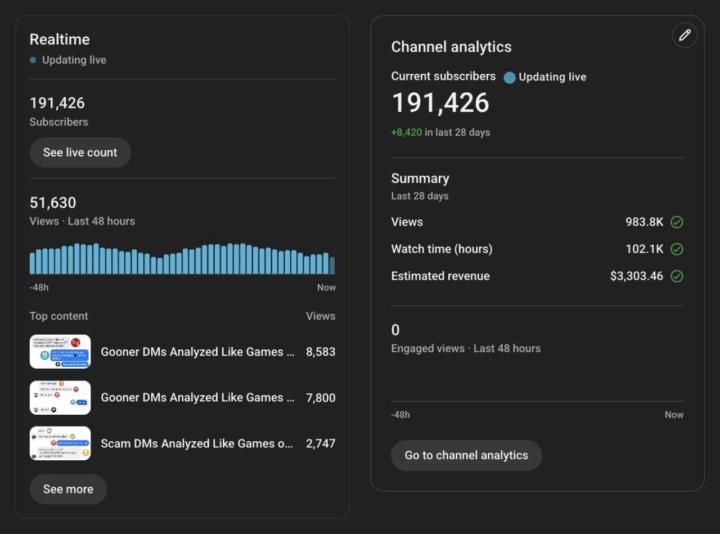Click the $3,303.46 estimated revenue value
This screenshot has height=534, width=720.
click(636, 276)
